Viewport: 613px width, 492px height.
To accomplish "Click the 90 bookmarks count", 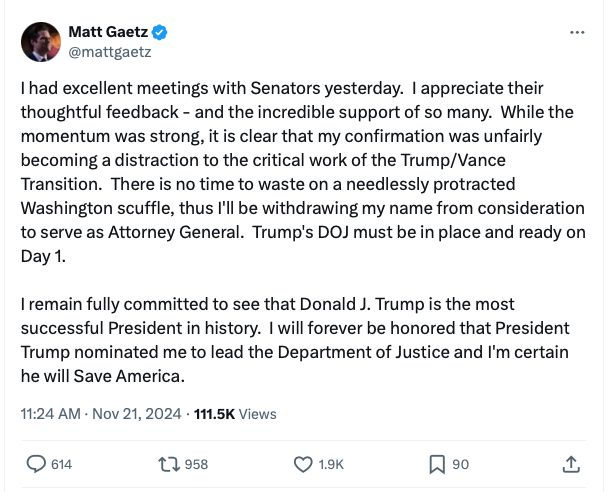I will (x=461, y=464).
